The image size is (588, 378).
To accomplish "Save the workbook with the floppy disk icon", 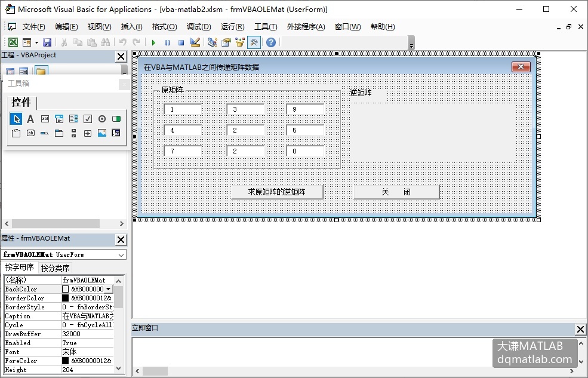I will pyautogui.click(x=47, y=42).
